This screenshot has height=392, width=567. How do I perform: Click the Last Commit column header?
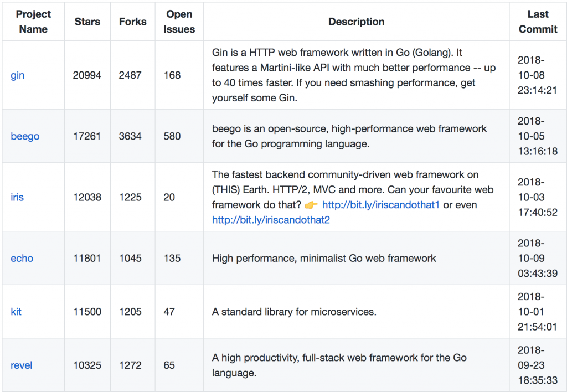pos(538,22)
